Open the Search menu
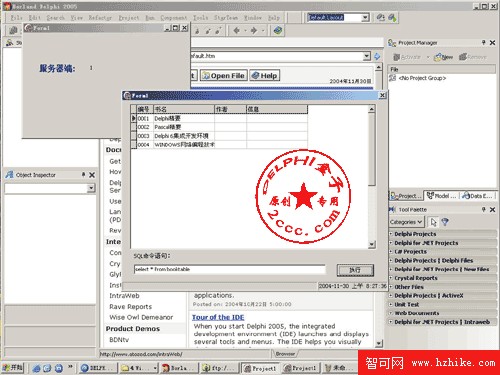500x375 pixels. [55, 18]
